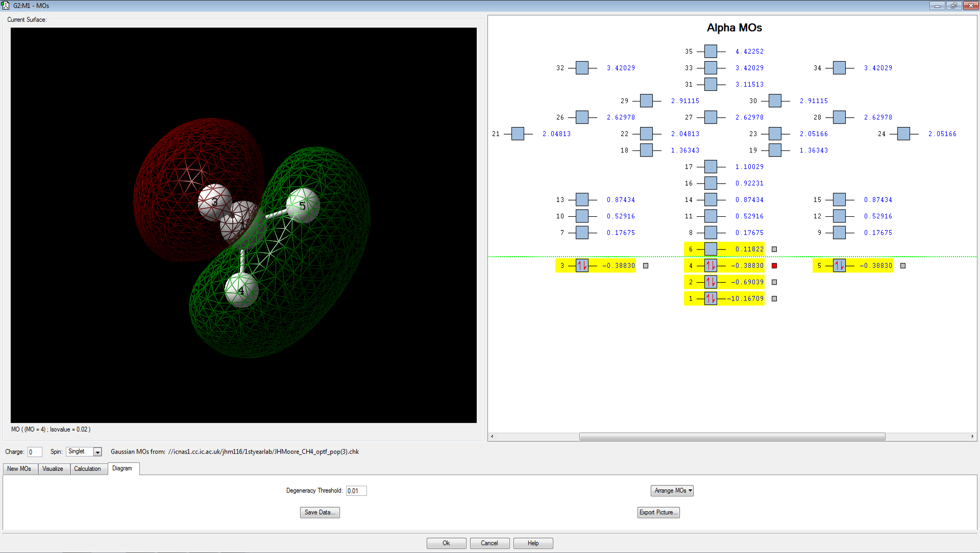Click the Degeneracy Threshold input field
980x553 pixels.
356,491
